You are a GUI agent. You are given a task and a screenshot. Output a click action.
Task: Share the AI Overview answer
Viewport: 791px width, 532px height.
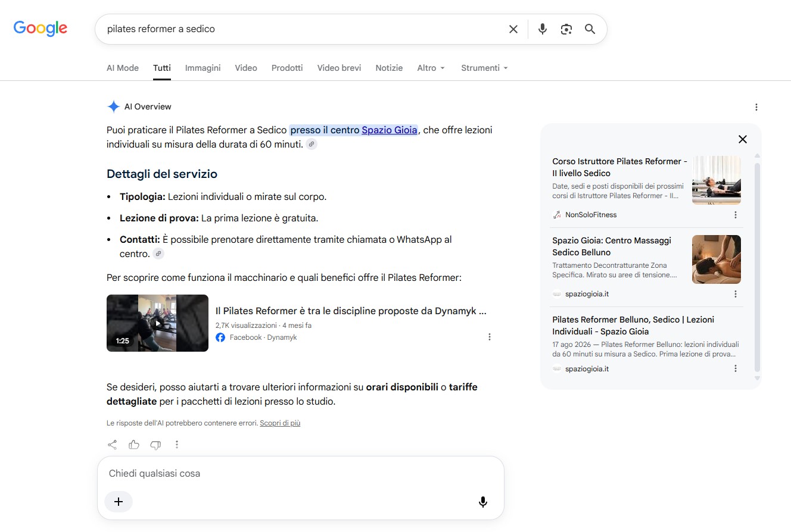pos(112,445)
